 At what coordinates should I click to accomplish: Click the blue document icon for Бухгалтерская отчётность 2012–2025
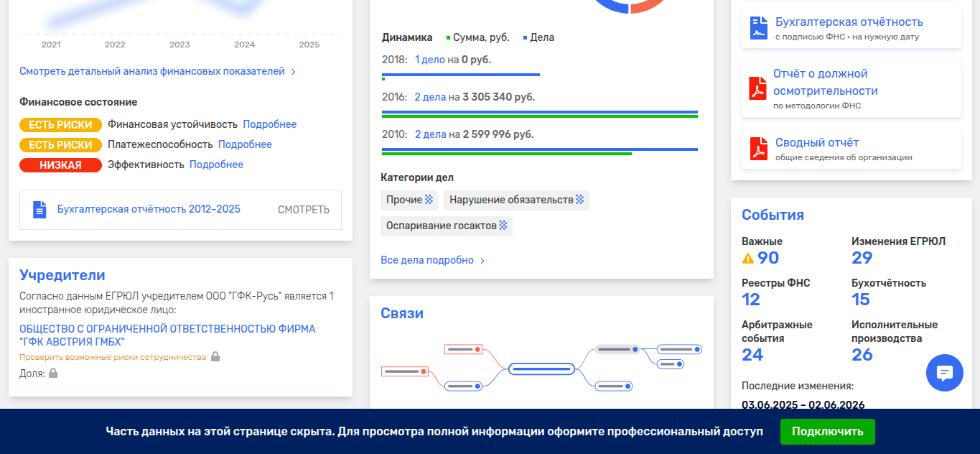(39, 210)
